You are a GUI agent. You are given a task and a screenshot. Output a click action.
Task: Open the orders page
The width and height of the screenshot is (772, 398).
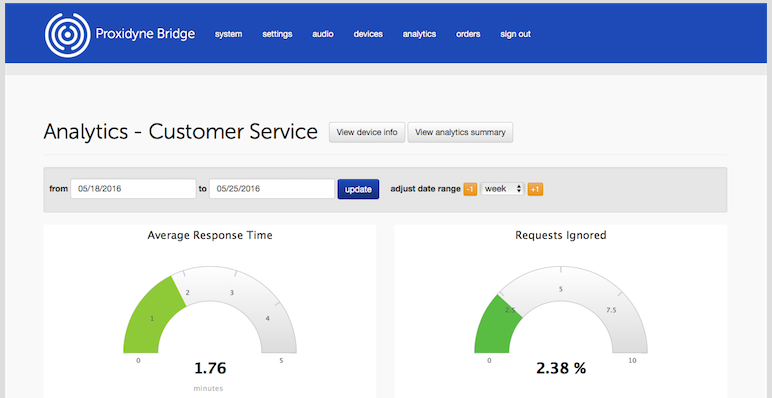coord(468,34)
